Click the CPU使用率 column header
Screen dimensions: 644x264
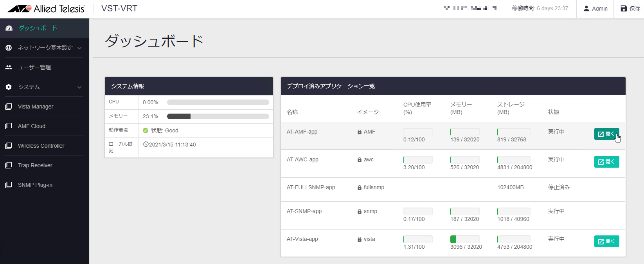point(417,108)
